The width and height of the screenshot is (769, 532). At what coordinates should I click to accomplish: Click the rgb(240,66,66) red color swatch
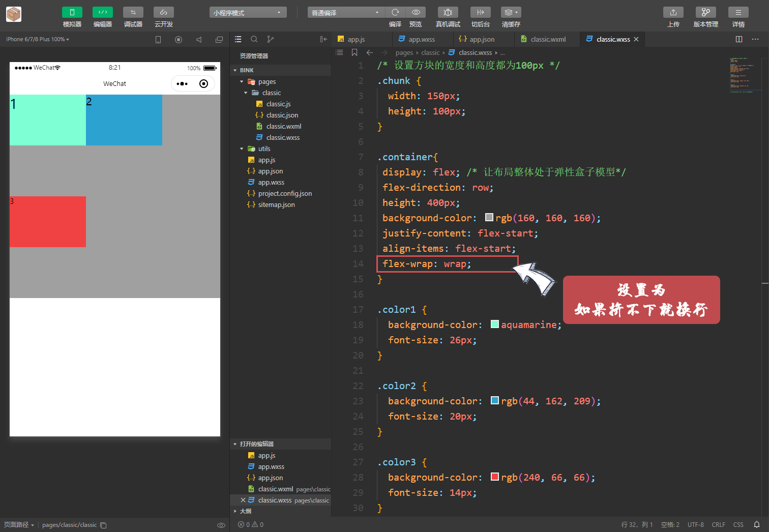[495, 477]
